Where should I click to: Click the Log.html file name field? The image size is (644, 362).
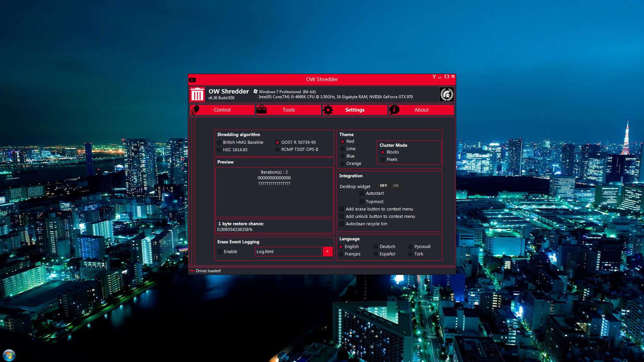(288, 252)
